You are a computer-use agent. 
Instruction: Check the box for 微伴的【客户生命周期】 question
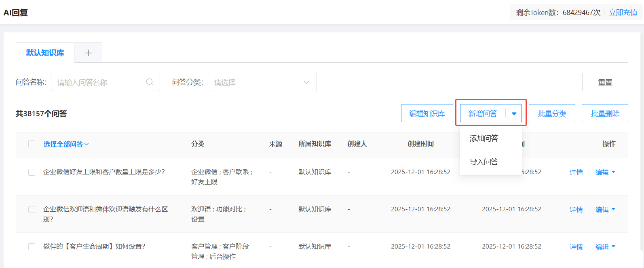(32, 247)
